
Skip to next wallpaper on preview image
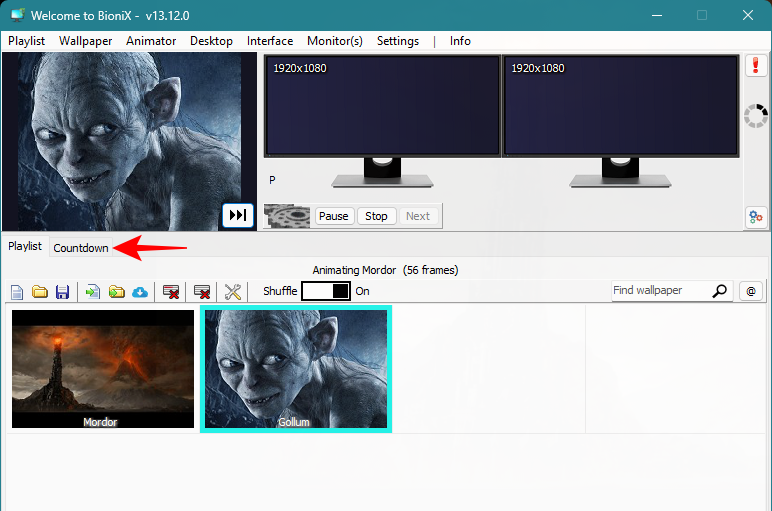pos(238,215)
